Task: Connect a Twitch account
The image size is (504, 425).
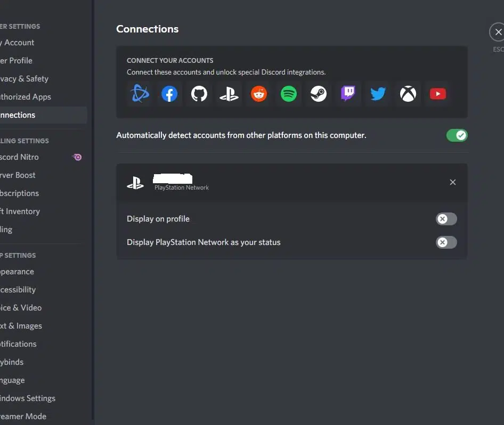Action: (x=348, y=94)
